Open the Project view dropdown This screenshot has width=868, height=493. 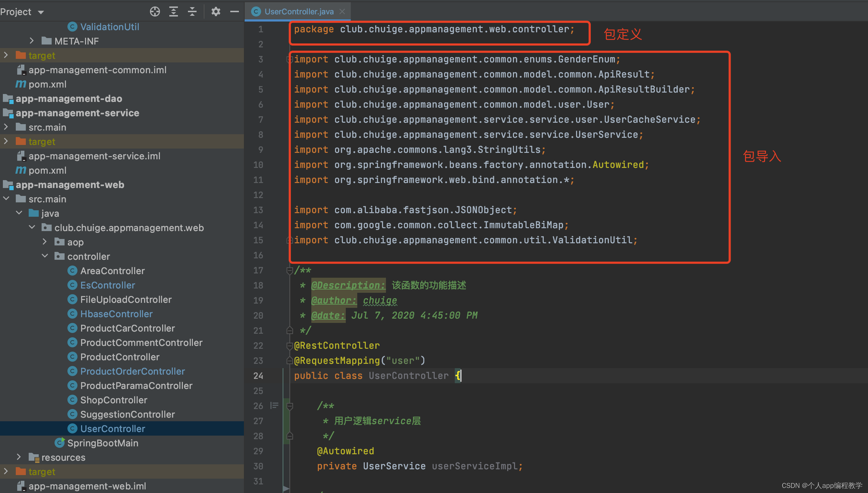[41, 12]
